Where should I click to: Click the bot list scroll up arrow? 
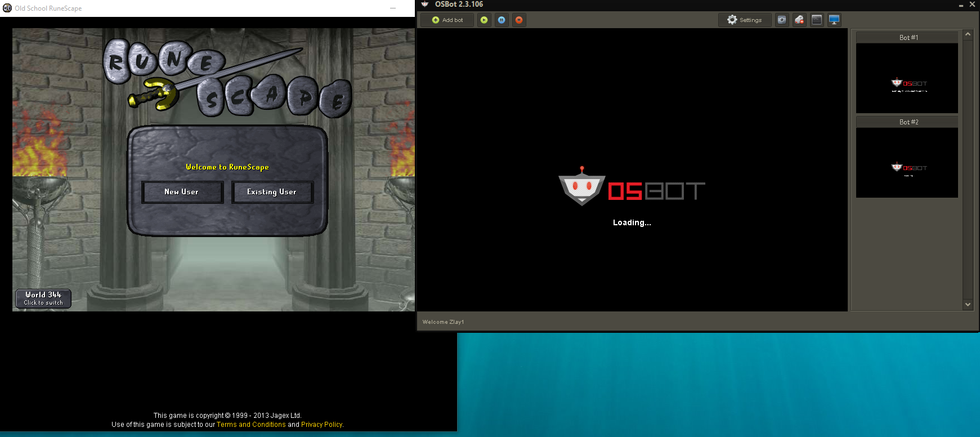[968, 34]
